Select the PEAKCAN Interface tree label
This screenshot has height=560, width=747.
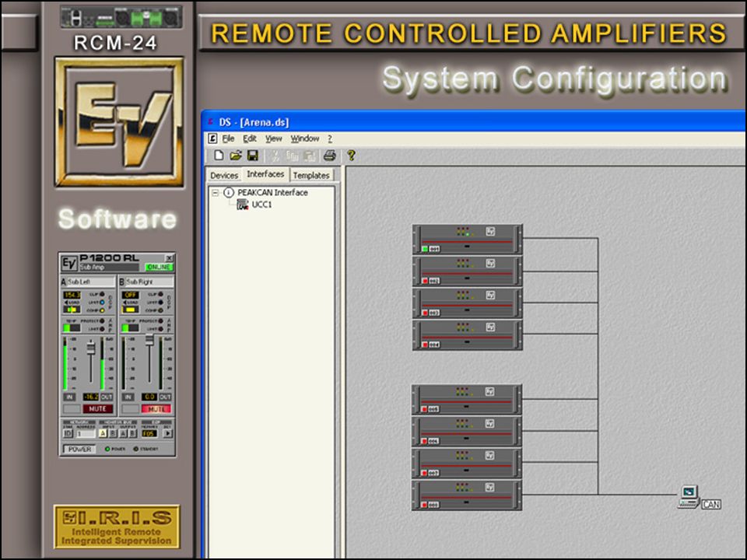tap(272, 192)
